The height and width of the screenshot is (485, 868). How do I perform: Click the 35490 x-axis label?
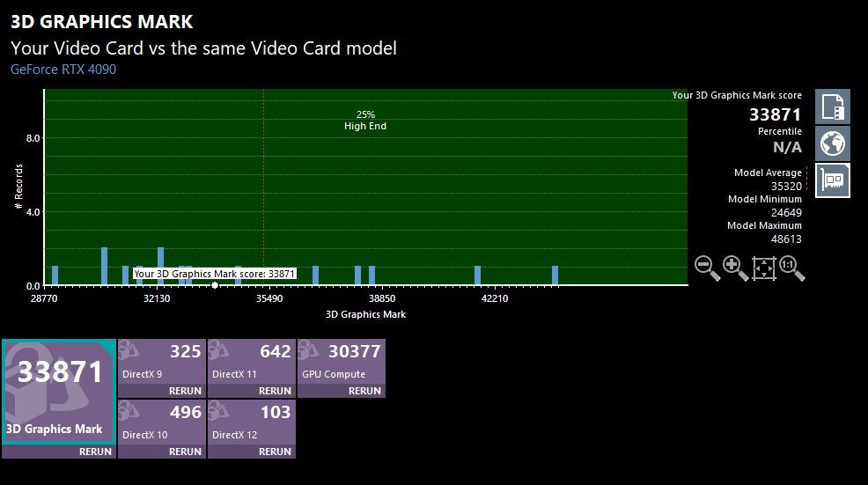(x=269, y=298)
